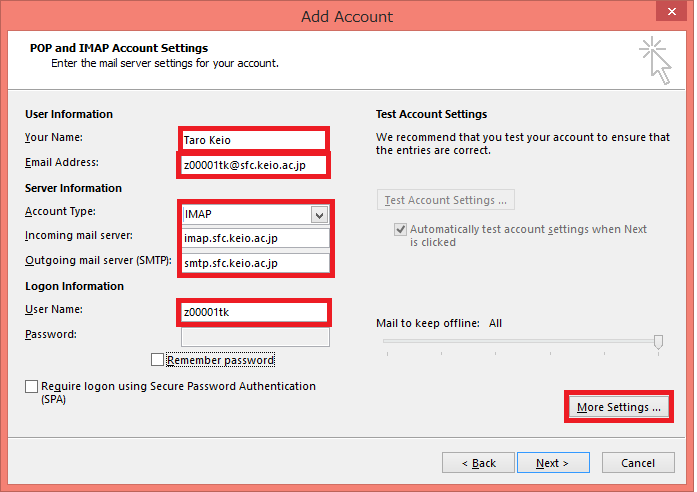This screenshot has width=697, height=492.
Task: Click the cursor wizard icon in header
Action: (656, 60)
